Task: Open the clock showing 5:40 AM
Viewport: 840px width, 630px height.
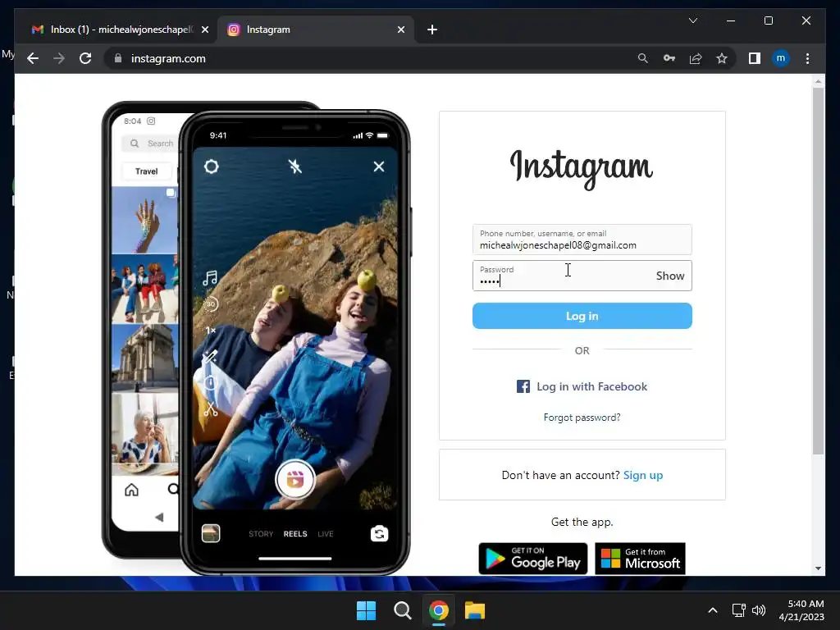Action: [801, 610]
